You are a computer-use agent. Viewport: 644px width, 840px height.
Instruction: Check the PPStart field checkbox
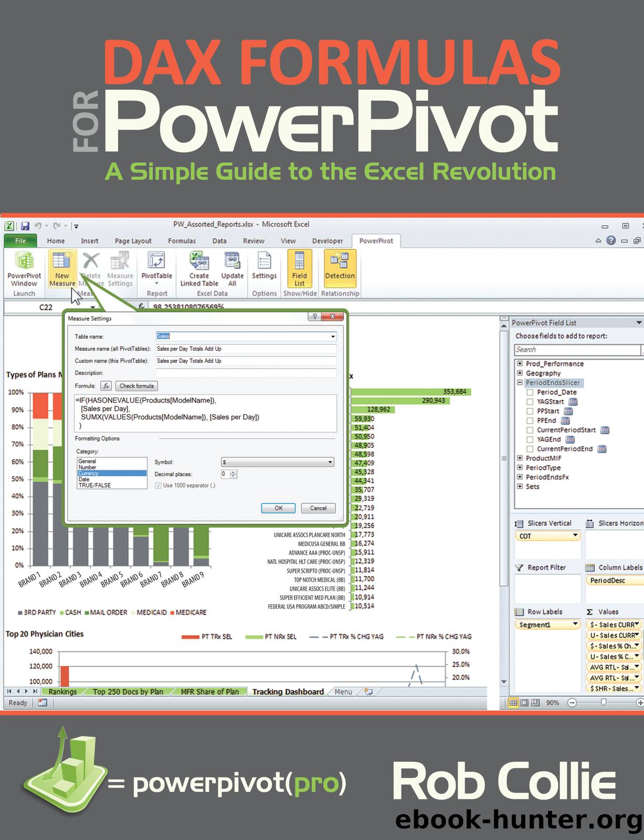[x=530, y=411]
